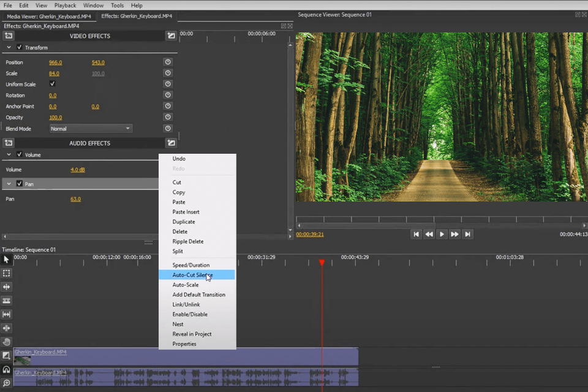Click Add Video Effect icon
588x392 pixels.
pos(9,36)
